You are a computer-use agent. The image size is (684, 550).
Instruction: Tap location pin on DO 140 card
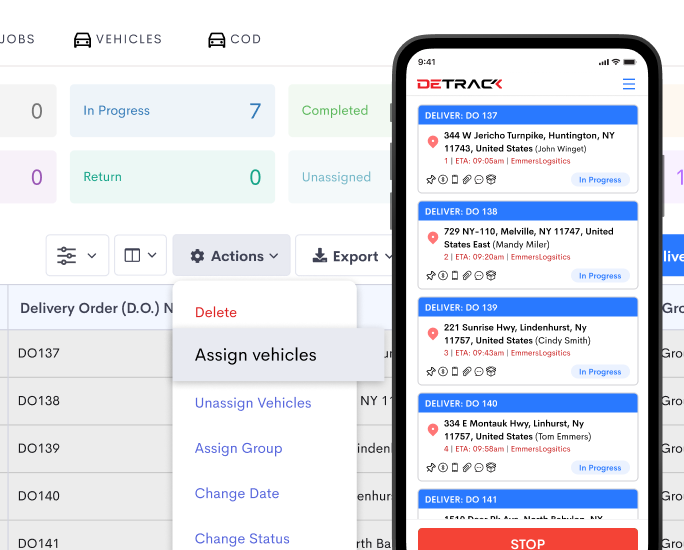pos(433,430)
